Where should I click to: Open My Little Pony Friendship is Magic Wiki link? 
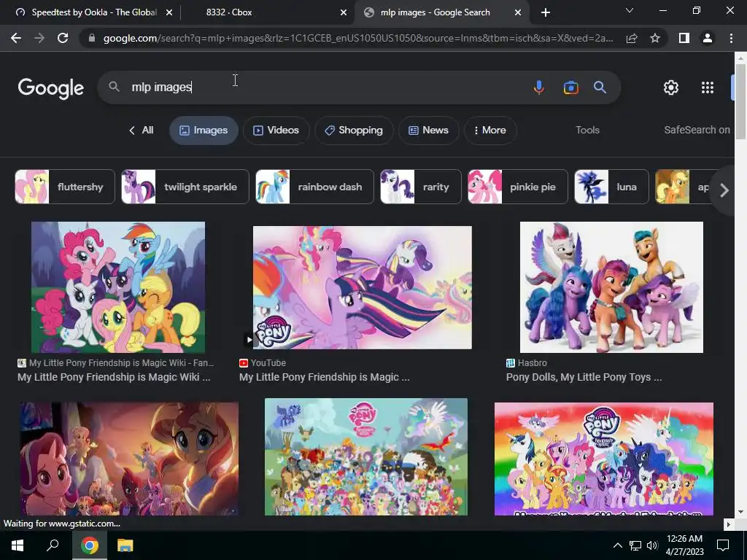tap(114, 377)
